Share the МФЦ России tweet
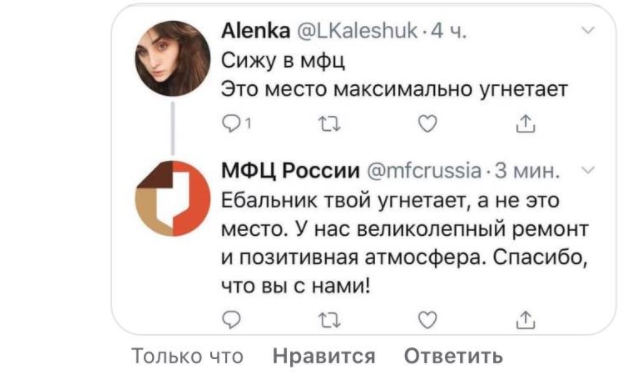Screen dimensions: 637x391 click(526, 320)
